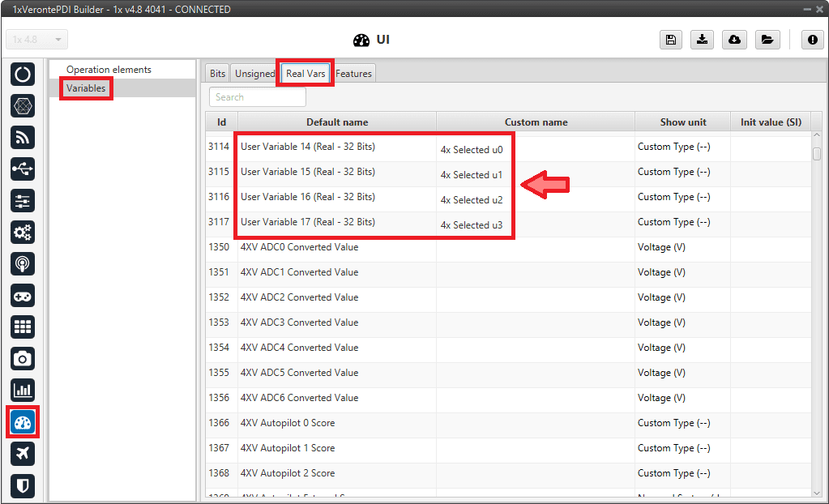The image size is (829, 504).
Task: Click the RSS-style sensors sidebar icon
Action: click(x=23, y=137)
